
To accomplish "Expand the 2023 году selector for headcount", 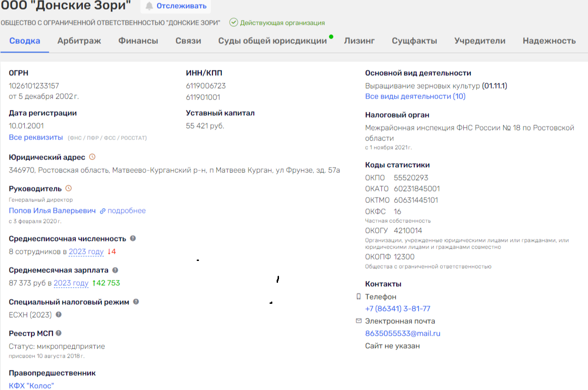I will [86, 251].
